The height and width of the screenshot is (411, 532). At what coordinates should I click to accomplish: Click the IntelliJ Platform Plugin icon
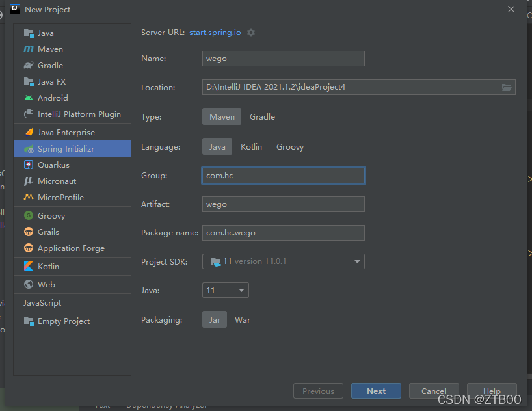[x=29, y=114]
